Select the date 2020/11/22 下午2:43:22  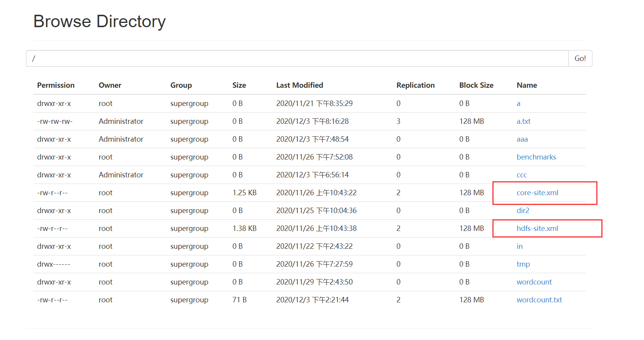[x=314, y=246]
